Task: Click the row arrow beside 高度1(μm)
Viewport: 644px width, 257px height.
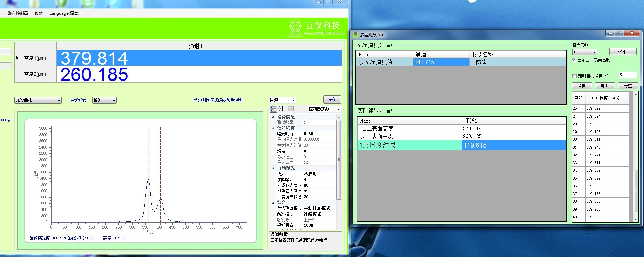Action: point(18,58)
